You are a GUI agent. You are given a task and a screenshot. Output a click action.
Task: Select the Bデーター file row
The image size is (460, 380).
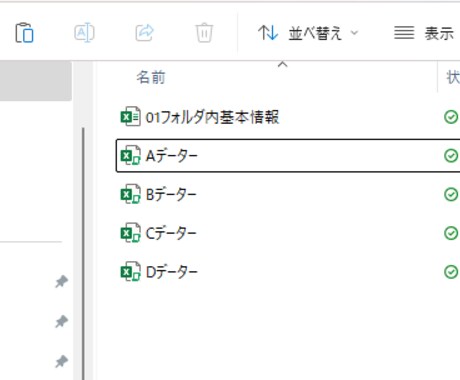click(x=288, y=194)
